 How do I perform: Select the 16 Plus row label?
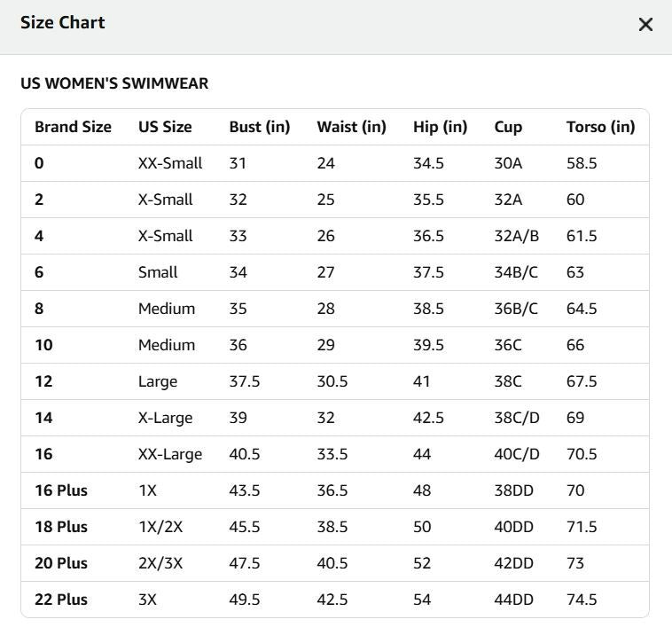pyautogui.click(x=61, y=490)
